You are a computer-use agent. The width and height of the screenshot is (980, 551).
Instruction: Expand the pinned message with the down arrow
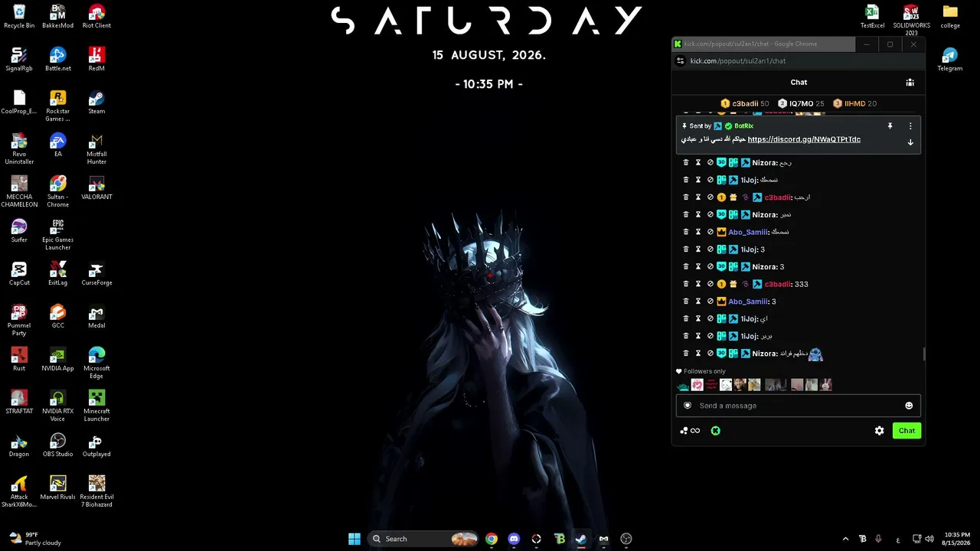(x=910, y=142)
